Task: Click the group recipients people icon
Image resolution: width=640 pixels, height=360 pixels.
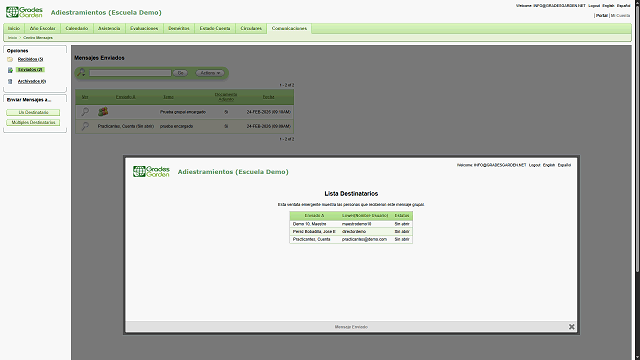Action: 103,111
